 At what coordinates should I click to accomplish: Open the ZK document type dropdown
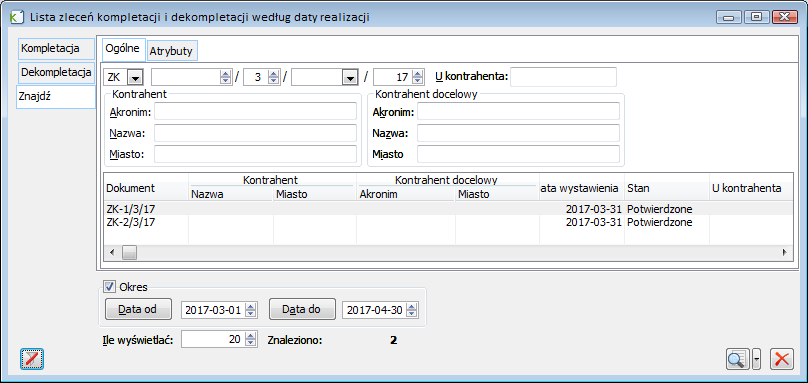pyautogui.click(x=136, y=78)
